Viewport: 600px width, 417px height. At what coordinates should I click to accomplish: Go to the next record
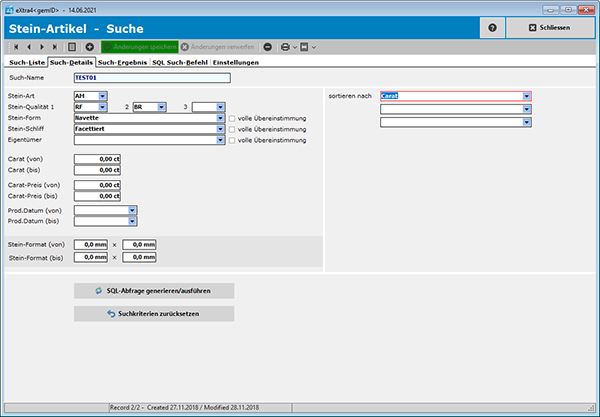click(41, 47)
